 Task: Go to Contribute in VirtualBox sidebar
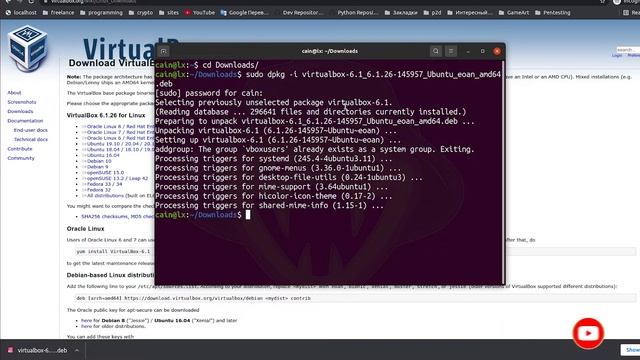tap(20, 149)
